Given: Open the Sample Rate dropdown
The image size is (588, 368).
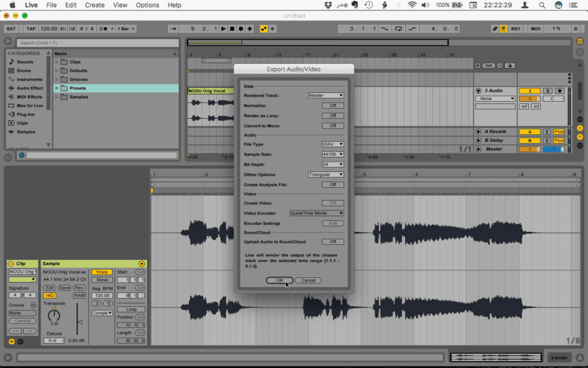Looking at the screenshot, I should coord(332,154).
